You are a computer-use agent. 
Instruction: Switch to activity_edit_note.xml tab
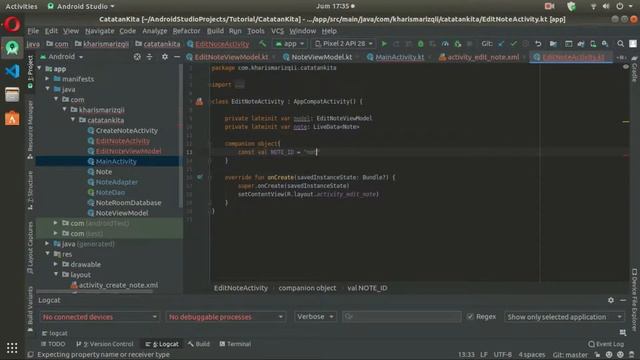click(x=483, y=57)
